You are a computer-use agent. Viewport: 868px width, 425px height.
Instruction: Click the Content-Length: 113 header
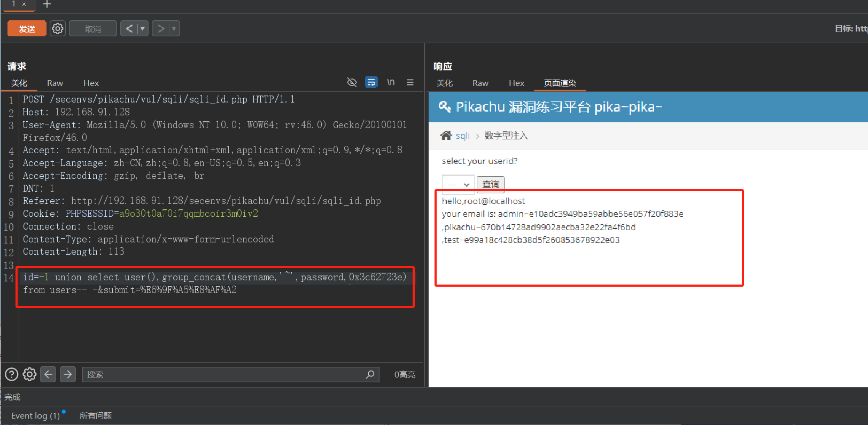pyautogui.click(x=74, y=251)
